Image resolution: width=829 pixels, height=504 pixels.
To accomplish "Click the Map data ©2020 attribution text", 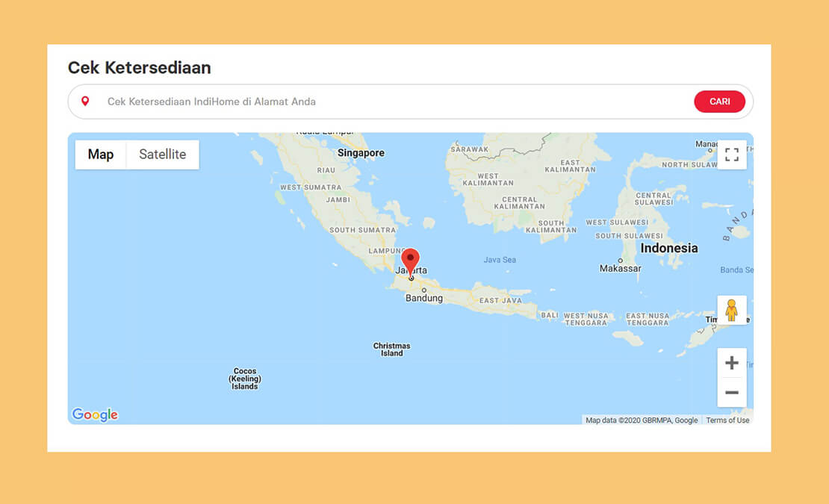I will [x=642, y=420].
